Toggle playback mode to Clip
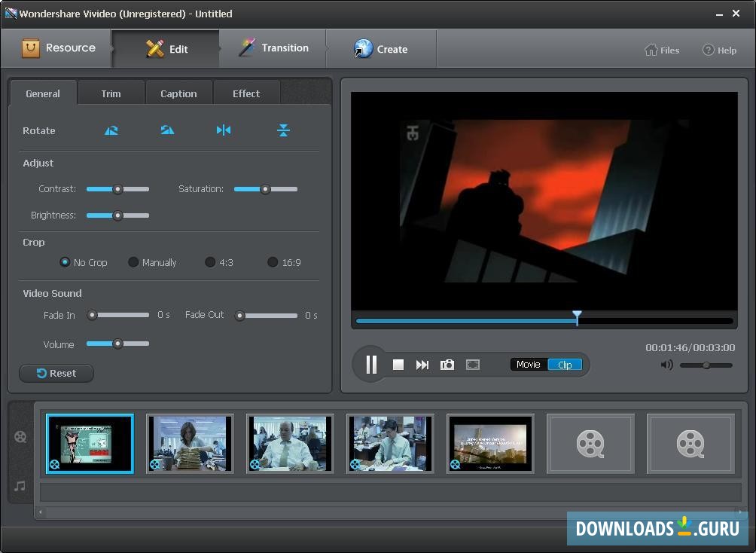This screenshot has height=553, width=756. point(565,364)
